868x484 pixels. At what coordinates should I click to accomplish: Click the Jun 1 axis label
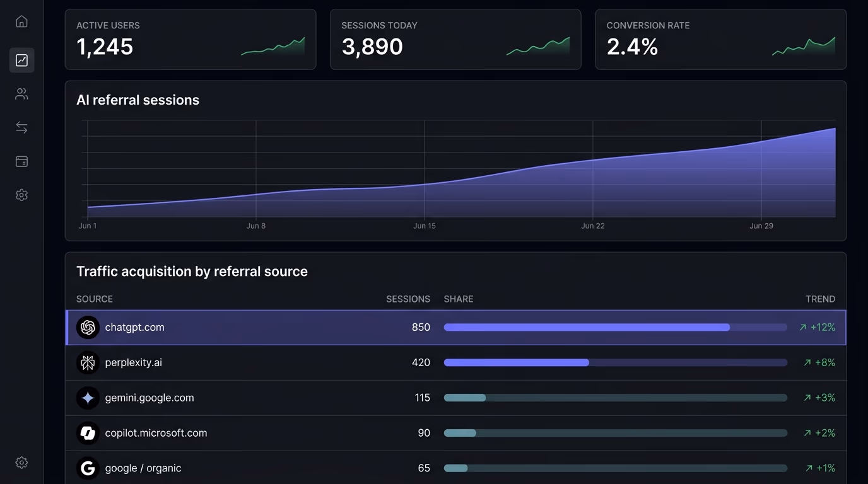point(88,226)
